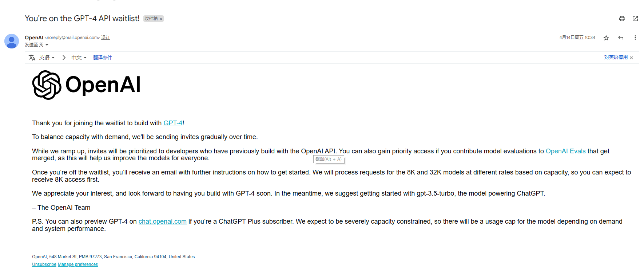Open email in new window icon

tap(635, 19)
